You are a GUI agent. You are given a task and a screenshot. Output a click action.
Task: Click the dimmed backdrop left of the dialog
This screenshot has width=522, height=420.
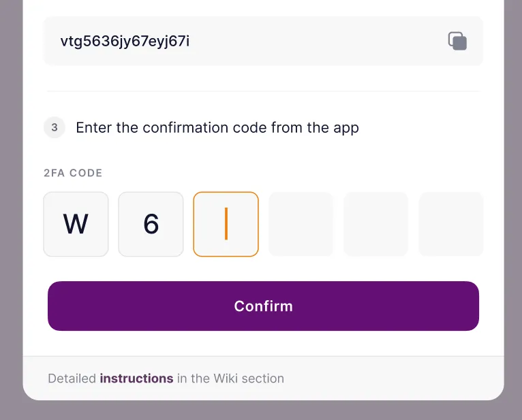pos(11,204)
